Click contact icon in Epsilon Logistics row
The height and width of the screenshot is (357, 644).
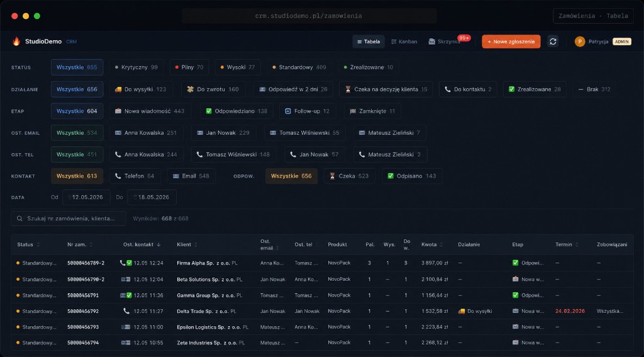pos(126,327)
